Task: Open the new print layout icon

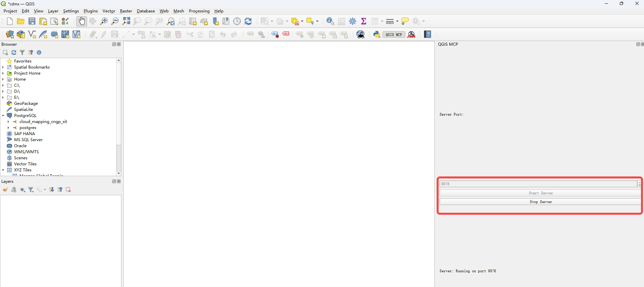Action: (43, 21)
